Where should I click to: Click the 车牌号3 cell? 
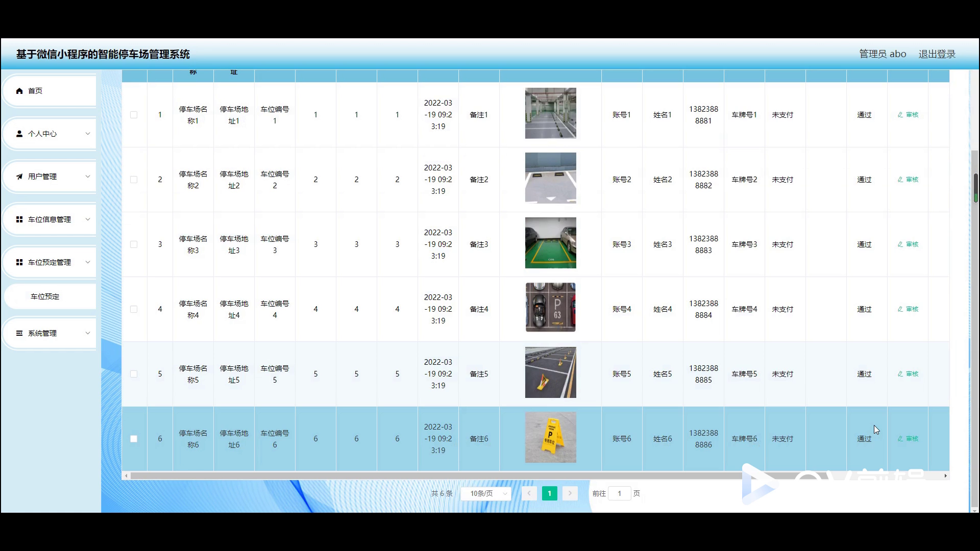tap(744, 244)
